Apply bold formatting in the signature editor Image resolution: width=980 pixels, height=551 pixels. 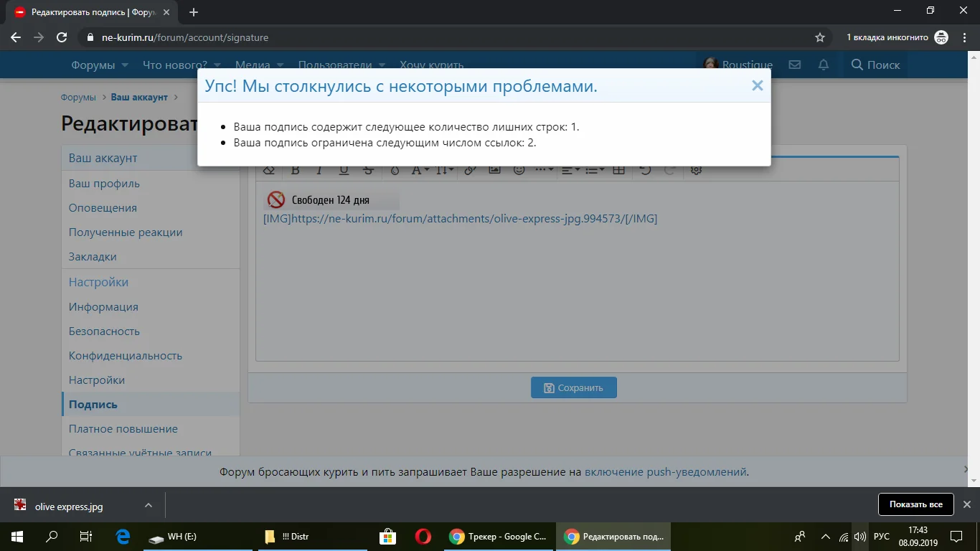click(x=294, y=170)
